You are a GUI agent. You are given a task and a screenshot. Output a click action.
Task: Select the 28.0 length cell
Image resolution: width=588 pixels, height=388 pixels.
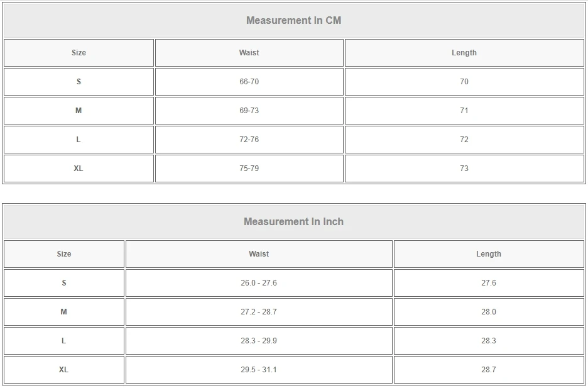point(488,312)
